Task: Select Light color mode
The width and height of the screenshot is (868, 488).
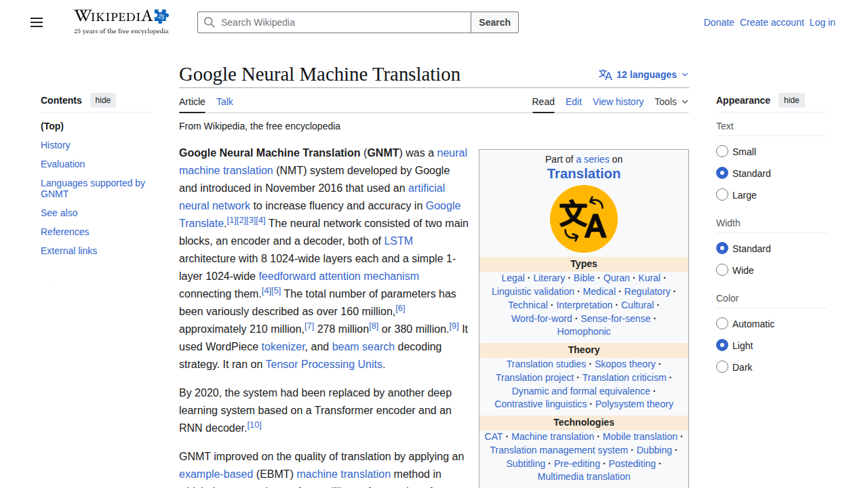Action: 722,345
